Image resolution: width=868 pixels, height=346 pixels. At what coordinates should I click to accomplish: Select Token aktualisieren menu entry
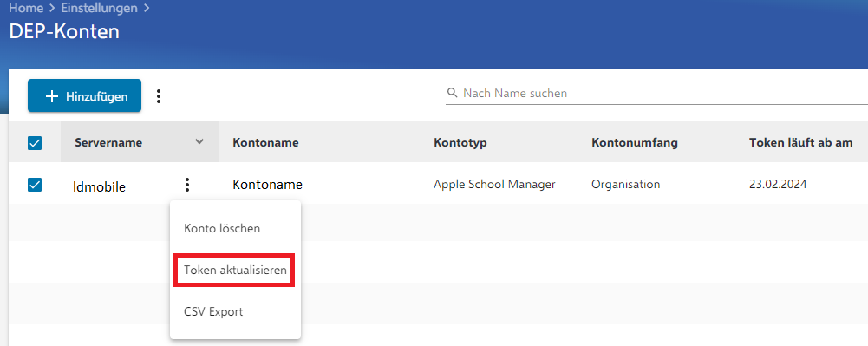[x=235, y=271]
